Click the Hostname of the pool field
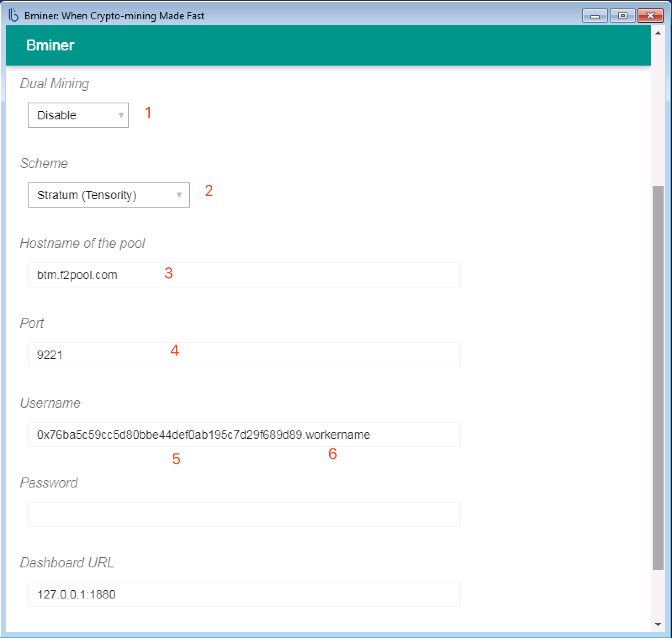Image resolution: width=672 pixels, height=638 pixels. (x=244, y=275)
